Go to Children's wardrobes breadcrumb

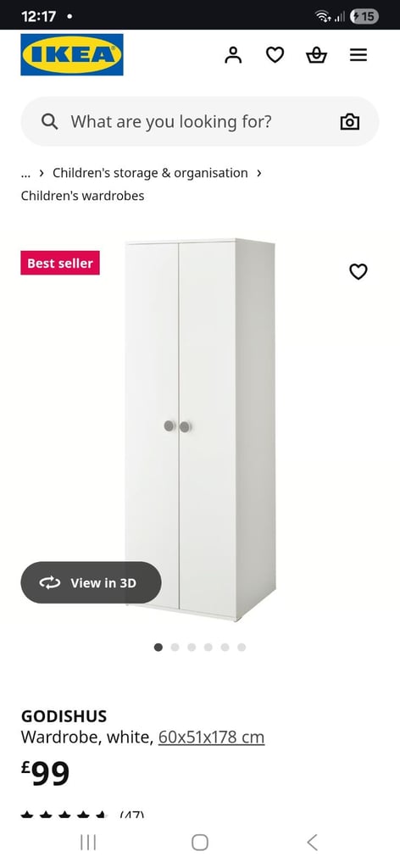[82, 196]
